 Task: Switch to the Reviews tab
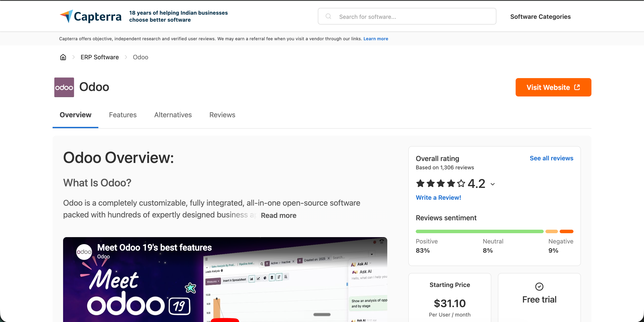[x=222, y=115]
